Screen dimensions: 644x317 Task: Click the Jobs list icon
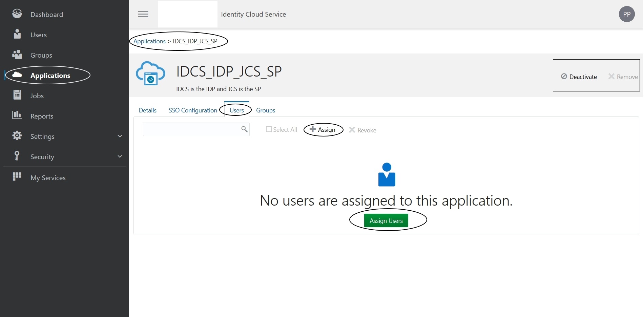[x=17, y=95]
